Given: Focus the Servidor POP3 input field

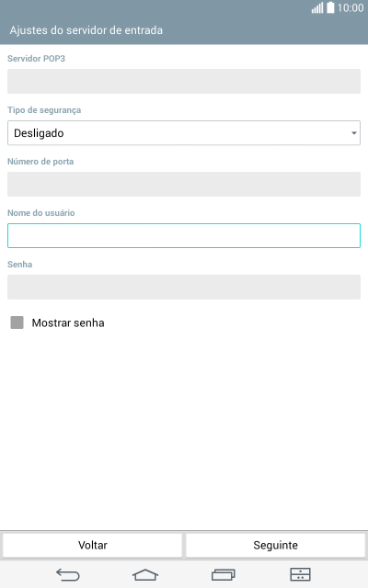Looking at the screenshot, I should tap(184, 82).
